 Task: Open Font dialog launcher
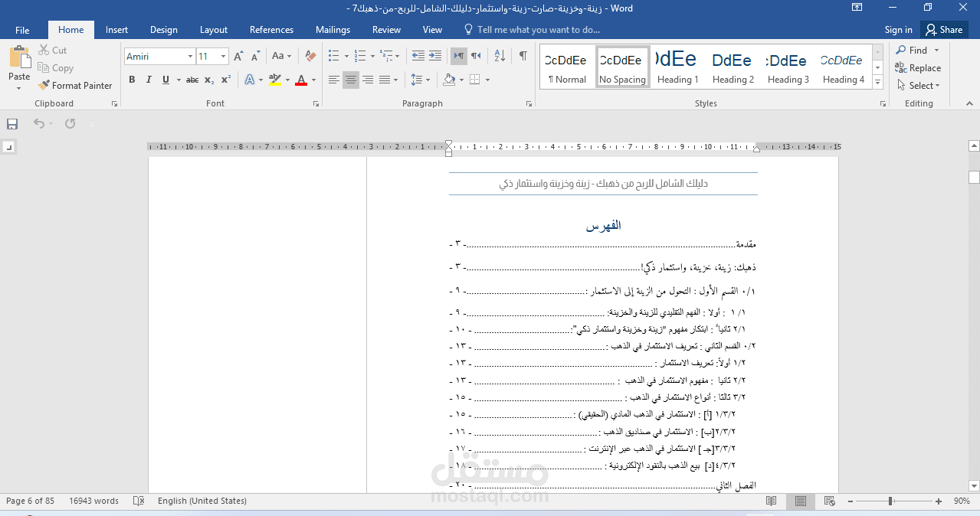pos(315,103)
